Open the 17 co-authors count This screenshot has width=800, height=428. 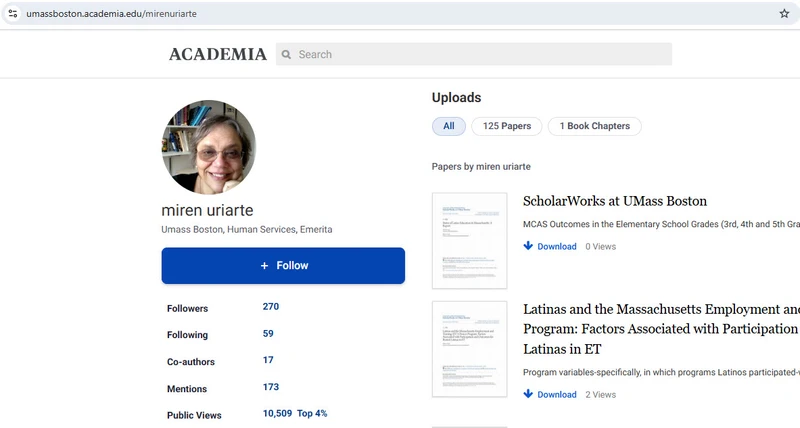click(268, 360)
